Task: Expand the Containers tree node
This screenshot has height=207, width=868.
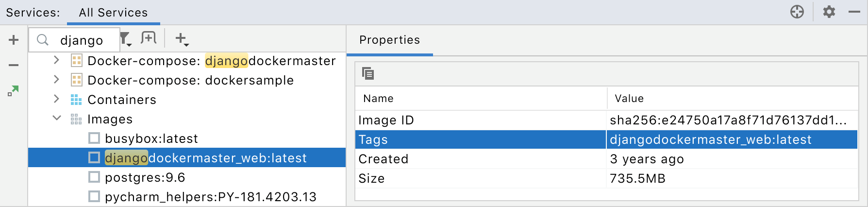Action: click(x=56, y=99)
